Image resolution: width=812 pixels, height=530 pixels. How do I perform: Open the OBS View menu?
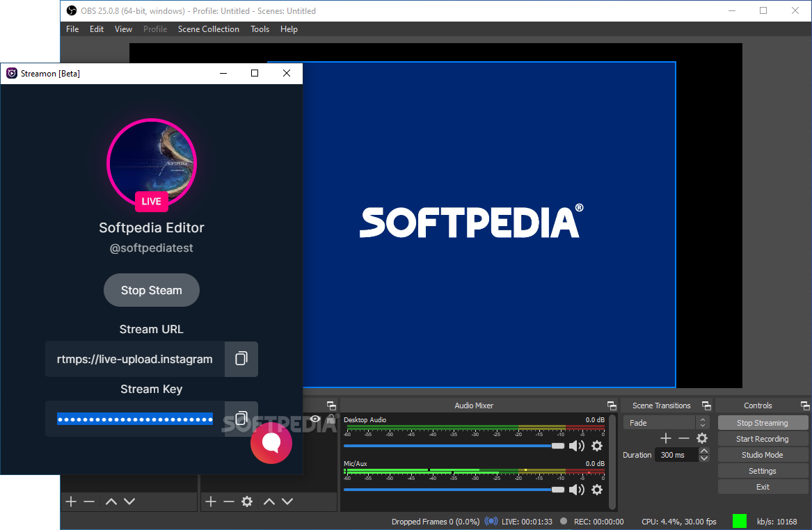coord(123,29)
